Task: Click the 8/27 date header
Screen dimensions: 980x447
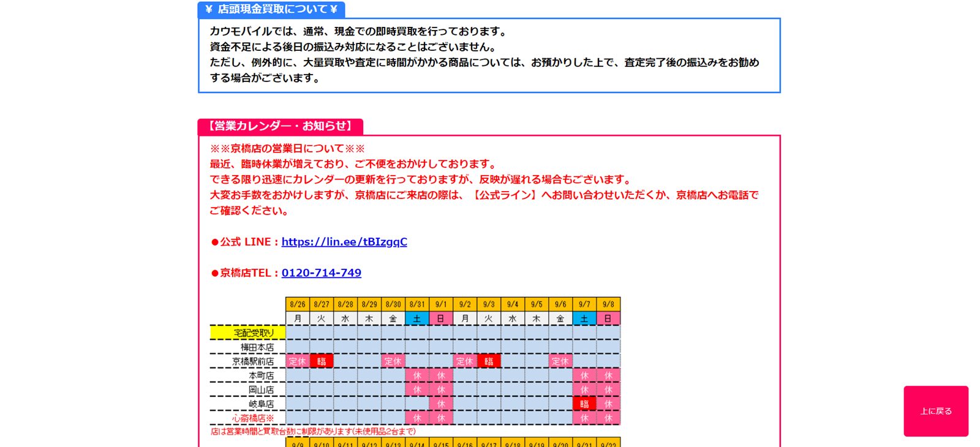Action: click(x=322, y=304)
